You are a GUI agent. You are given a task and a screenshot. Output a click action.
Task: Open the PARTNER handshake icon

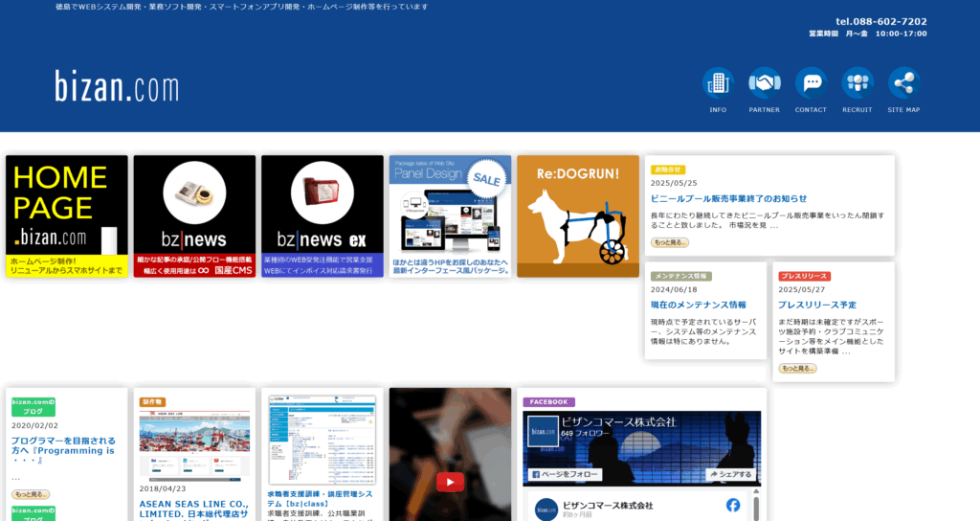pyautogui.click(x=765, y=83)
